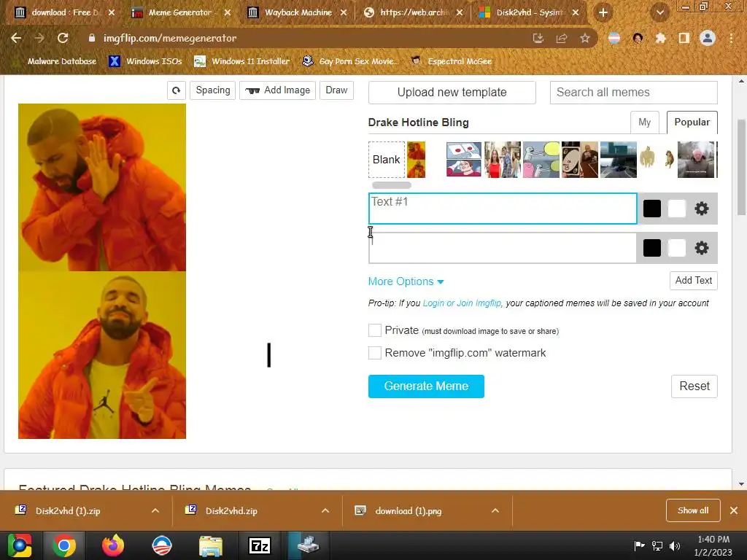Click the rotate image icon button
Viewport: 747px width, 560px height.
tap(177, 90)
